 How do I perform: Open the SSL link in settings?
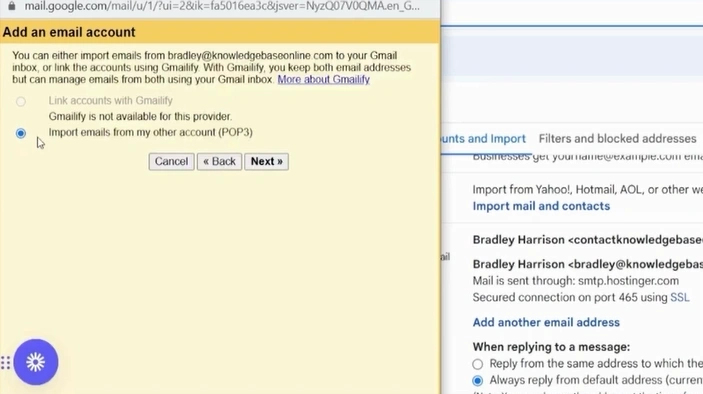[x=680, y=298]
